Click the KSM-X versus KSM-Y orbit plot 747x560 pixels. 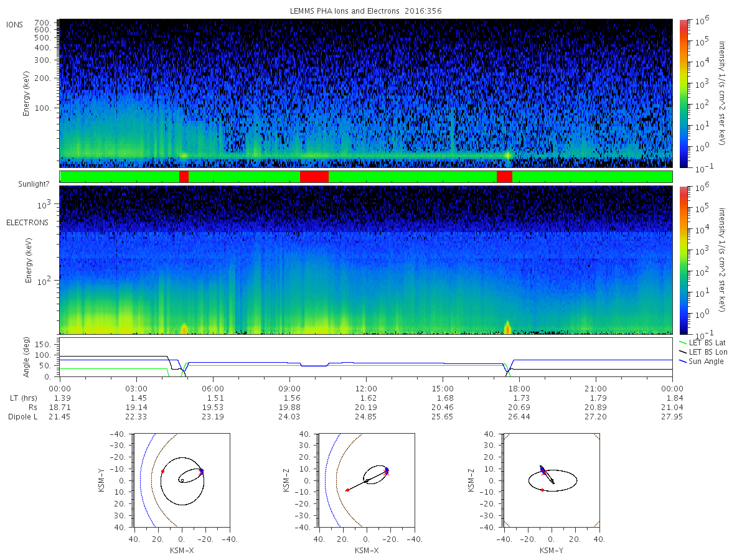click(x=181, y=480)
